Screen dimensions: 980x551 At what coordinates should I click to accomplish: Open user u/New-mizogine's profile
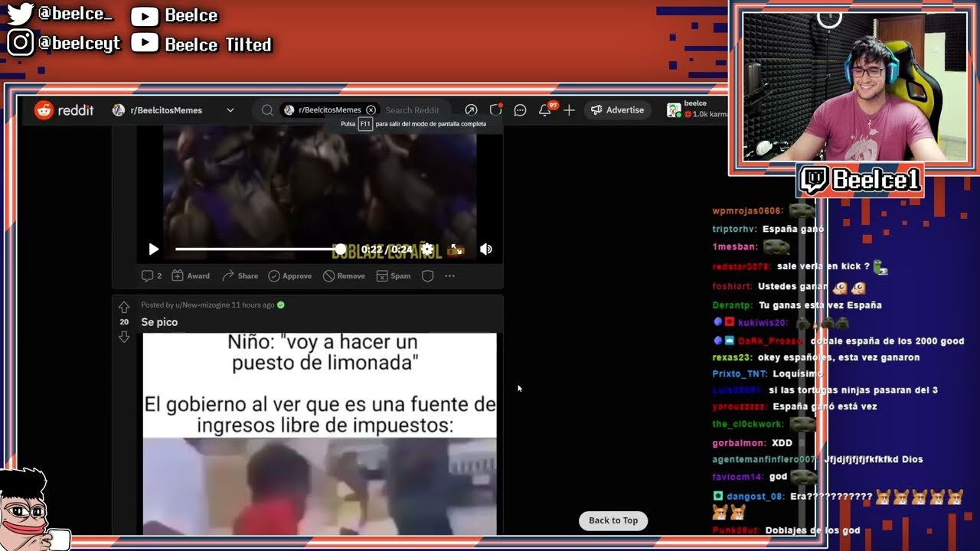(x=202, y=305)
